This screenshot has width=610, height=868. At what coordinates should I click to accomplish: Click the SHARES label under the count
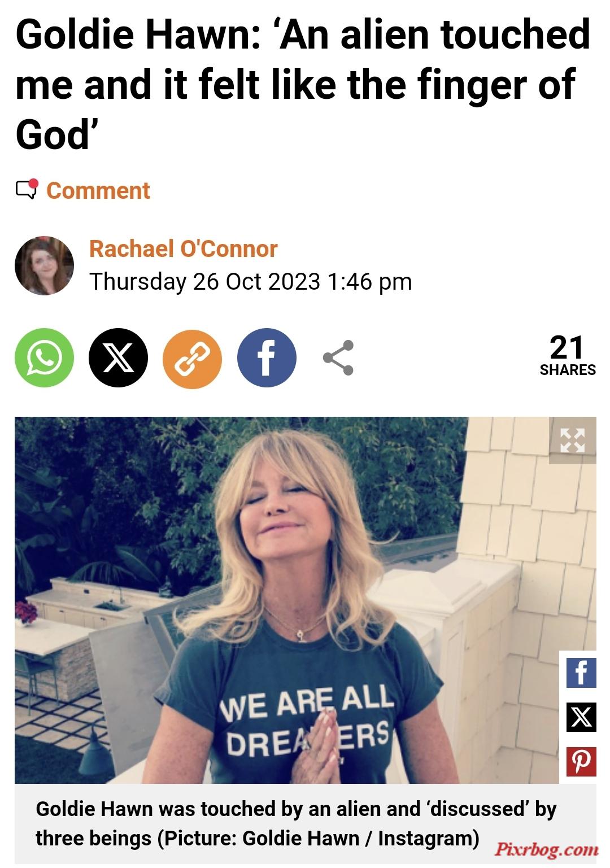tap(568, 370)
